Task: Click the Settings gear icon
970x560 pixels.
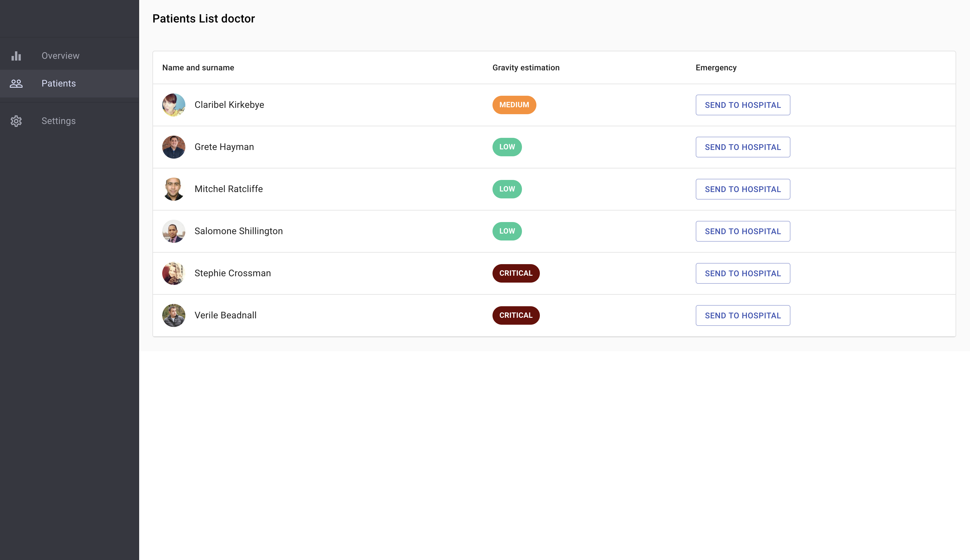Action: pyautogui.click(x=16, y=121)
